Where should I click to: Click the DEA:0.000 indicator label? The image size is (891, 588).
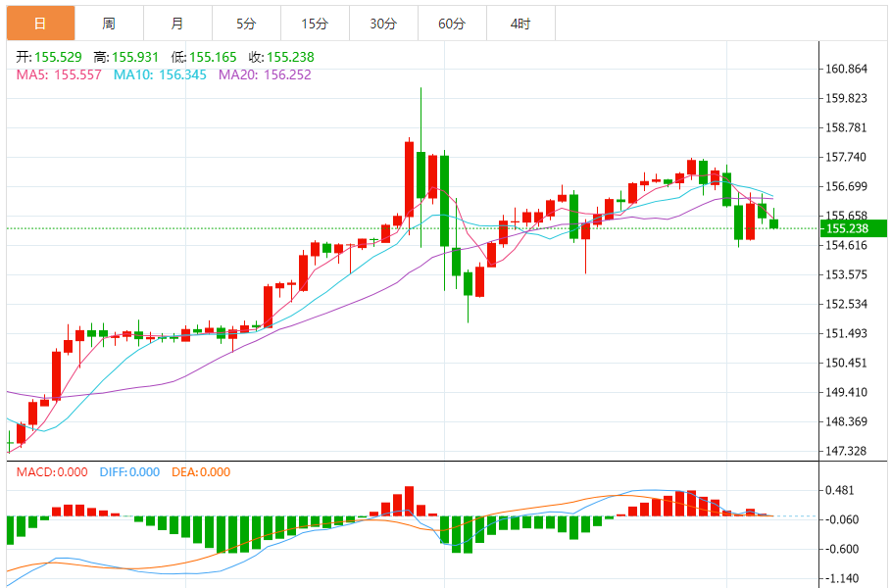(201, 472)
